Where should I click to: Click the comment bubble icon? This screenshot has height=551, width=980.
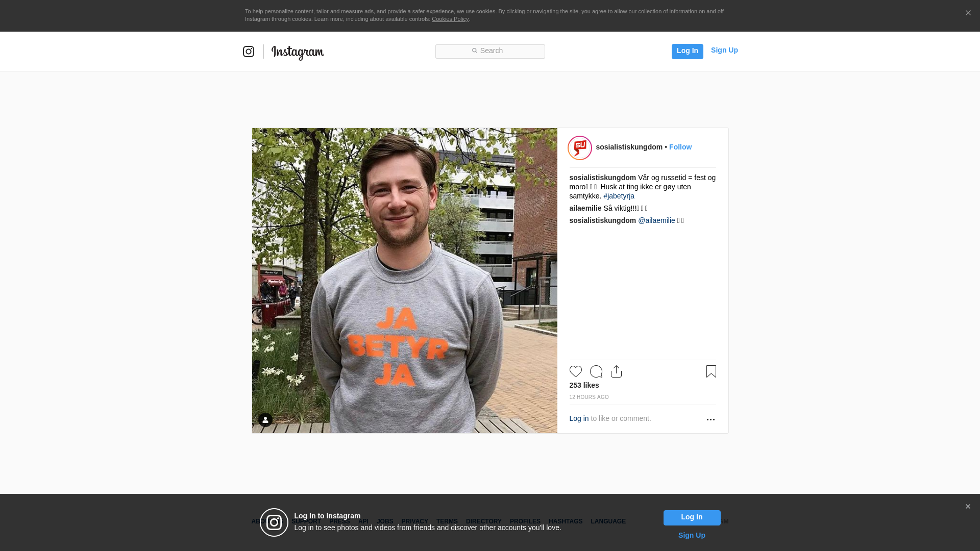click(x=596, y=371)
